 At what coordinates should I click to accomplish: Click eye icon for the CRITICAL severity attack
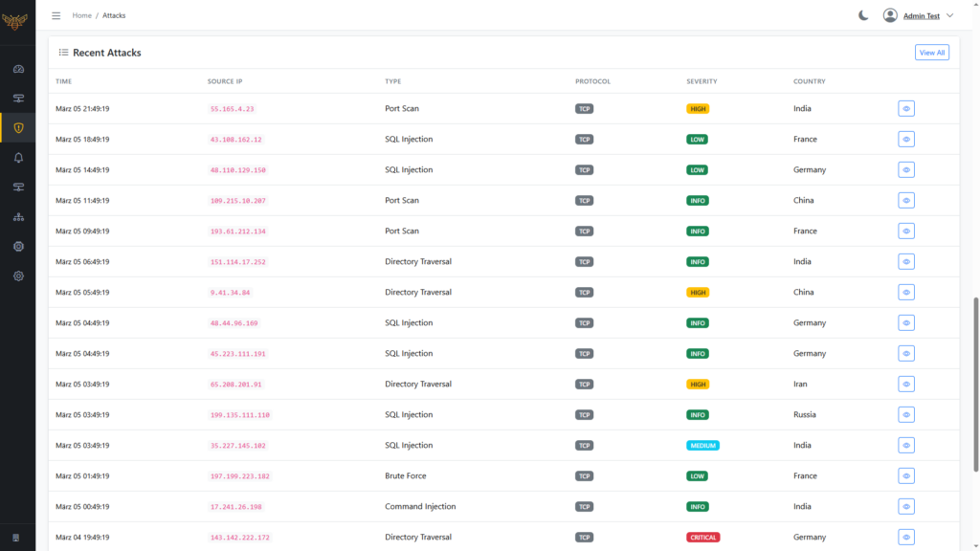point(905,538)
